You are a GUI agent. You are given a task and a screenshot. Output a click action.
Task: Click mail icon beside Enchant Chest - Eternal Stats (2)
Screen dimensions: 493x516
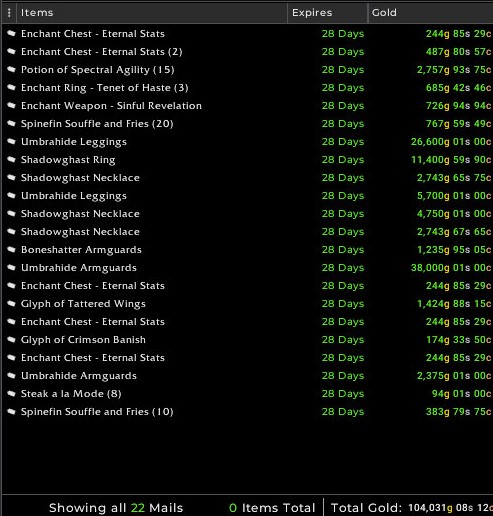click(11, 51)
